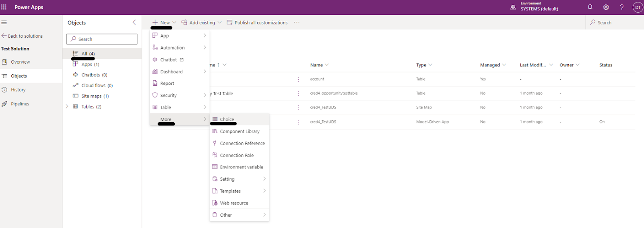Open the New dropdown chevron

pos(174,23)
